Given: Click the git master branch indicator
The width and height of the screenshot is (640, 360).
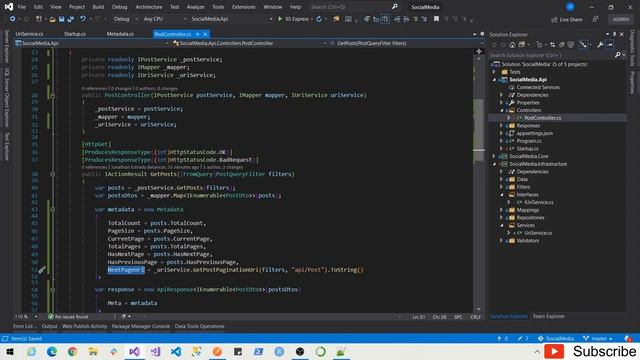Looking at the screenshot, I should (x=598, y=339).
